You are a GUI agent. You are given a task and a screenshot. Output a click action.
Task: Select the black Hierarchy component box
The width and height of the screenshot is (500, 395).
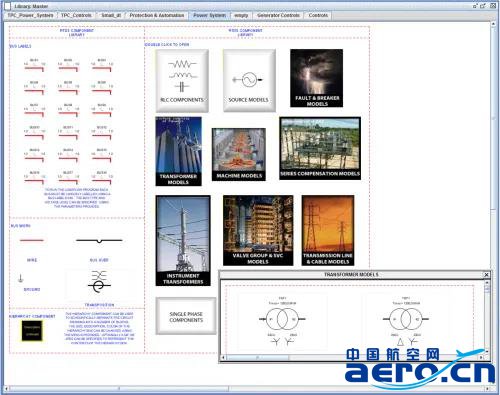click(32, 331)
